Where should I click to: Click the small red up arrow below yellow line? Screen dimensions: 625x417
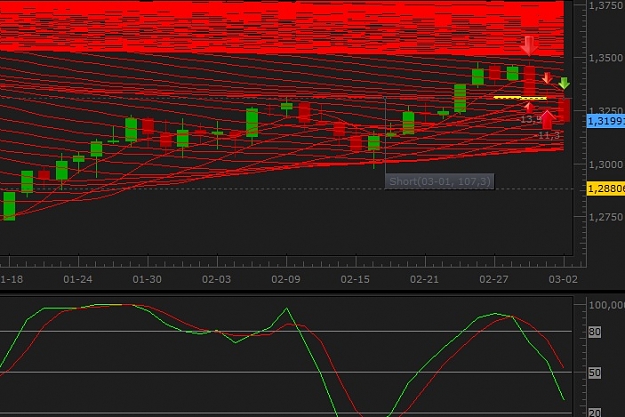tap(529, 107)
